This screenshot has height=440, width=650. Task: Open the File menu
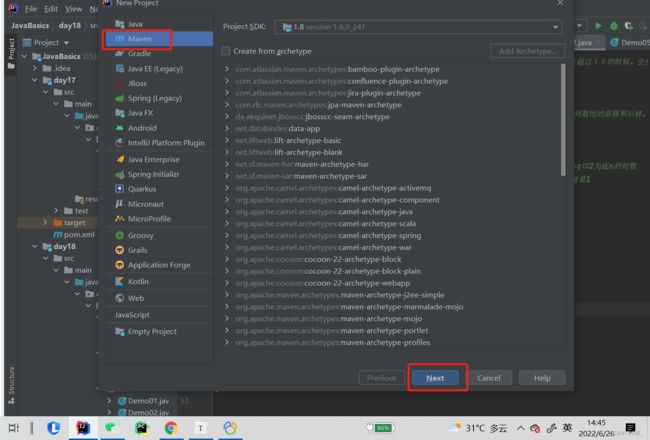[31, 9]
